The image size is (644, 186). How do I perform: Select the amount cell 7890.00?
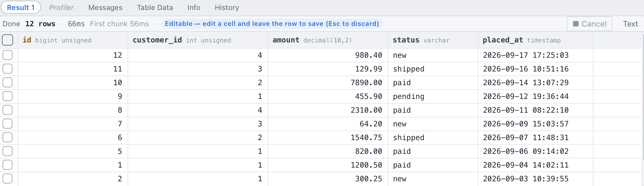click(328, 82)
